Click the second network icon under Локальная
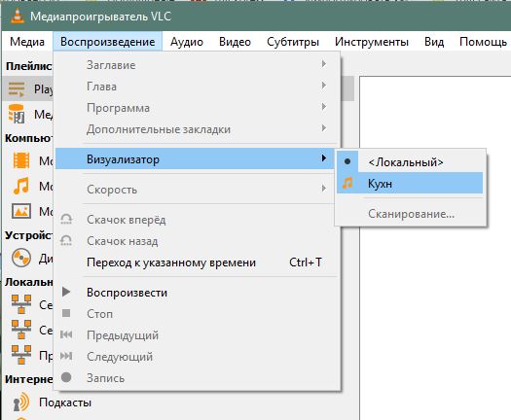The image size is (511, 420). (x=21, y=330)
